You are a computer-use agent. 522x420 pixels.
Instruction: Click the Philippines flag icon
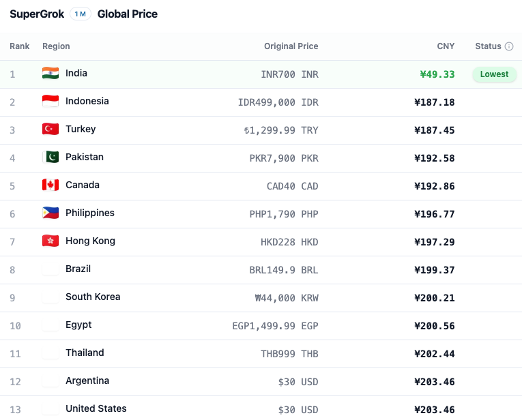pyautogui.click(x=50, y=213)
